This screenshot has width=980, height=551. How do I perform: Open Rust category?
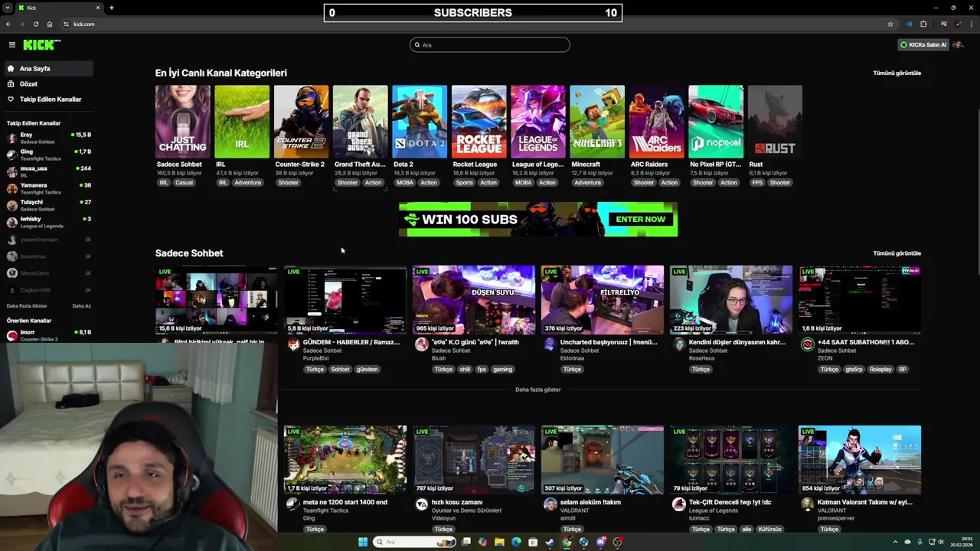coord(775,122)
